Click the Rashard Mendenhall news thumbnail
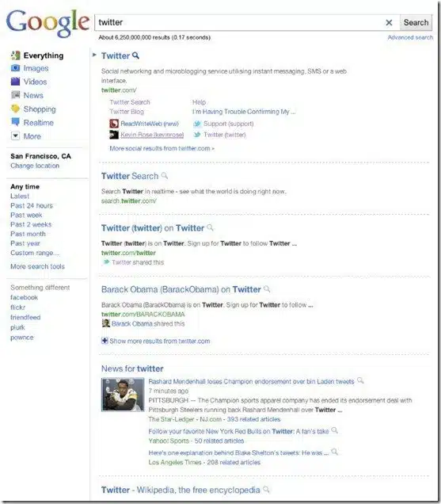Image resolution: width=441 pixels, height=504 pixels. tap(123, 395)
